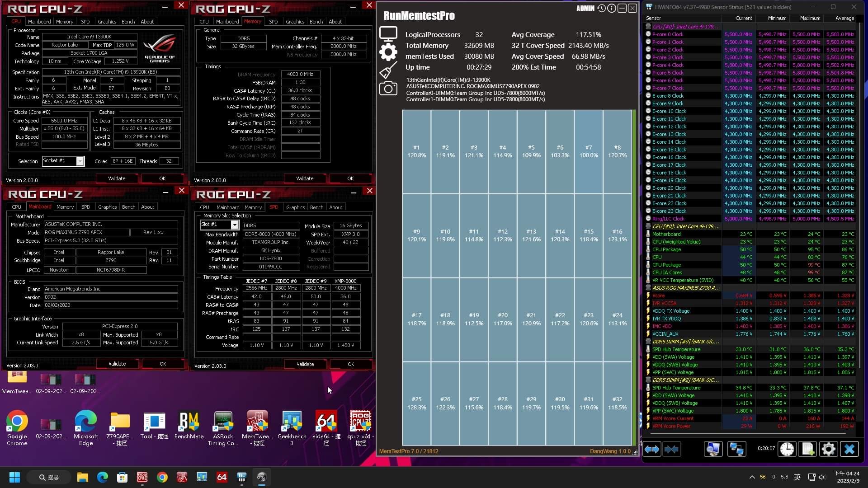This screenshot has width=868, height=488.
Task: Open the MemTwea... desktop shortcut in bottom row
Action: click(x=257, y=428)
